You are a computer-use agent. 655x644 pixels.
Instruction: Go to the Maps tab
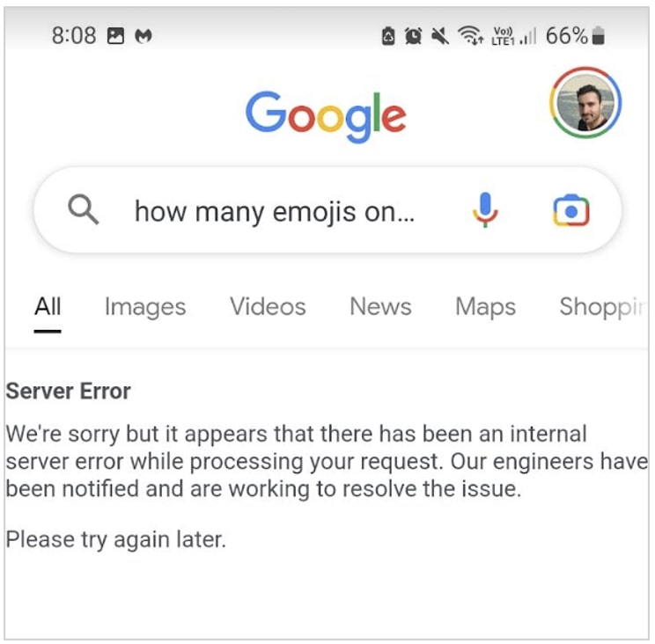point(485,306)
